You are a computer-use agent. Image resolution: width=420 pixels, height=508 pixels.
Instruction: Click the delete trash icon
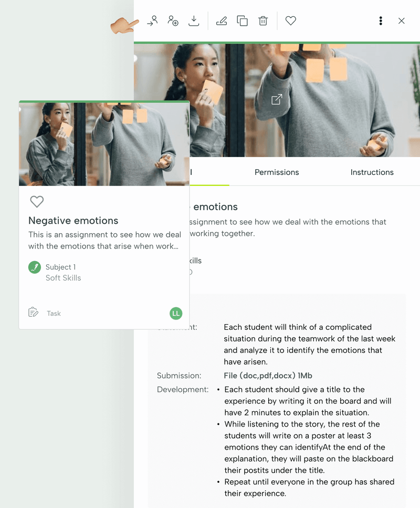263,20
